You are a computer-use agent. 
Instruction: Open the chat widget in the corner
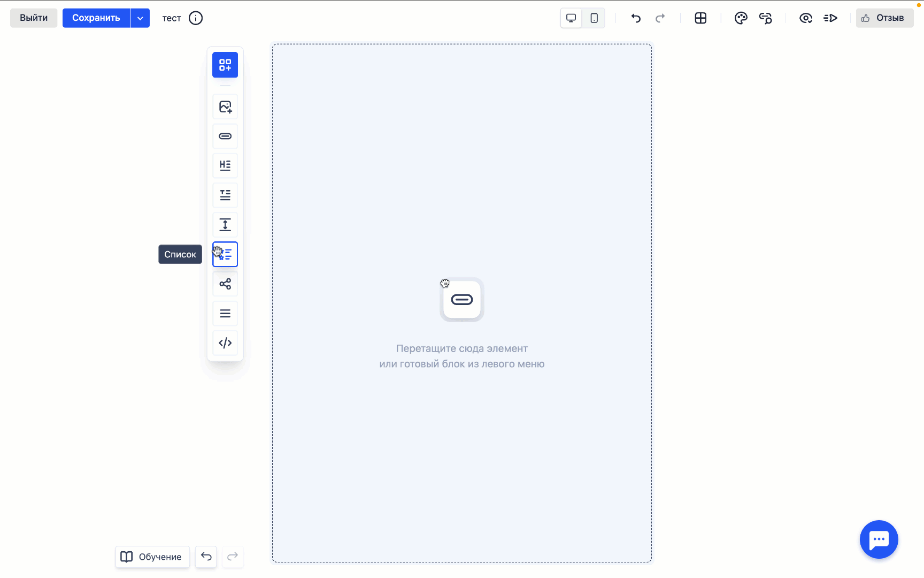pos(879,539)
